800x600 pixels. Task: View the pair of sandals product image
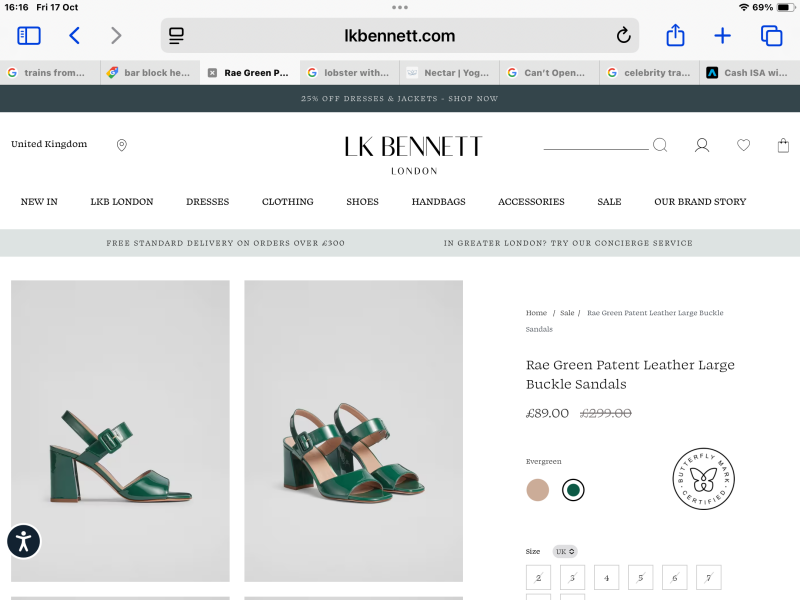[354, 431]
